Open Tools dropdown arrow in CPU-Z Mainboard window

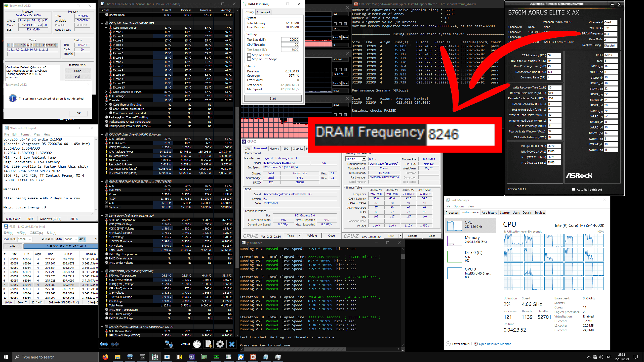(300, 236)
